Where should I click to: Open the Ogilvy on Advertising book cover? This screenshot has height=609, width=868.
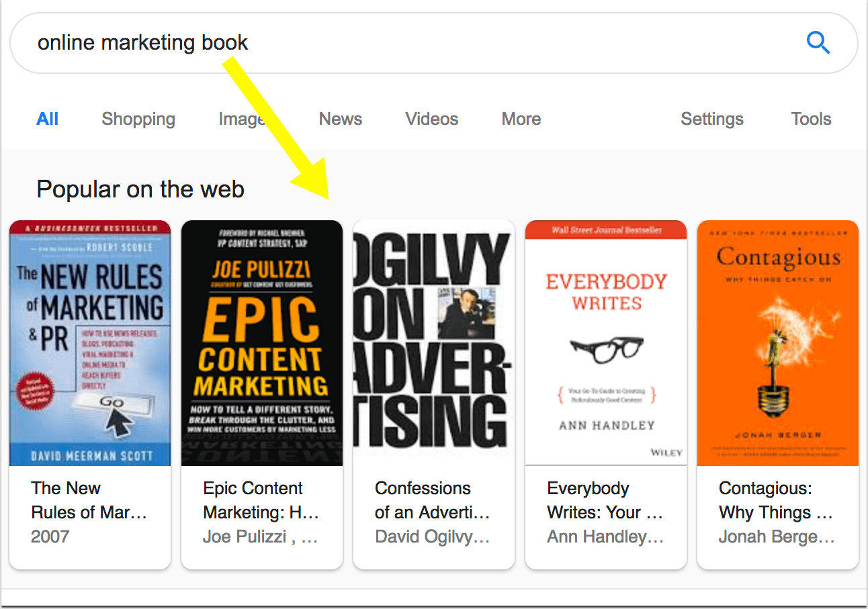(434, 343)
